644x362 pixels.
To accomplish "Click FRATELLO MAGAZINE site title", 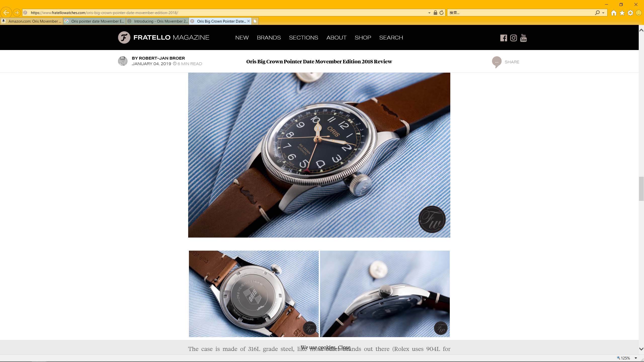I will pyautogui.click(x=171, y=37).
